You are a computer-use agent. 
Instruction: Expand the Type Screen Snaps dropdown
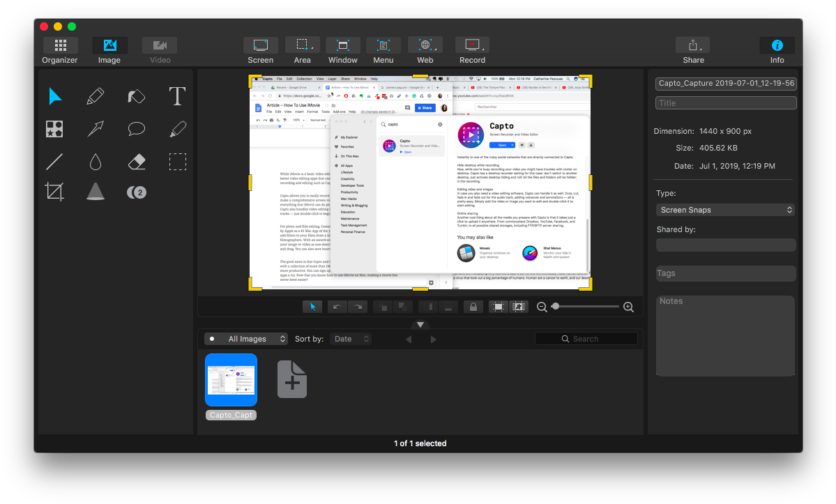coord(725,210)
